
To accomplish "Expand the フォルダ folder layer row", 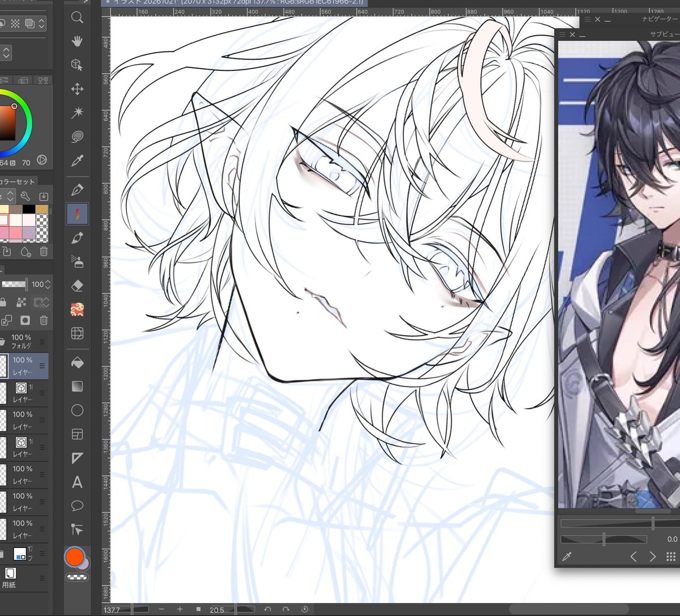I will point(2,342).
